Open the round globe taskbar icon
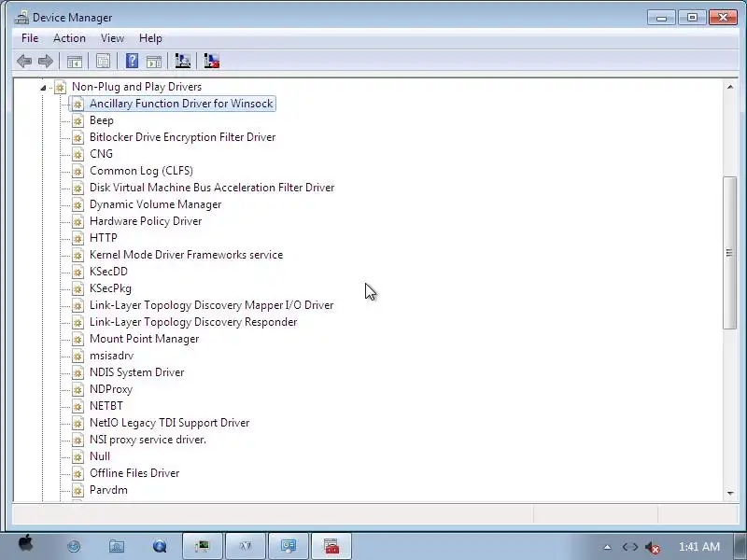The width and height of the screenshot is (747, 560). point(74,546)
